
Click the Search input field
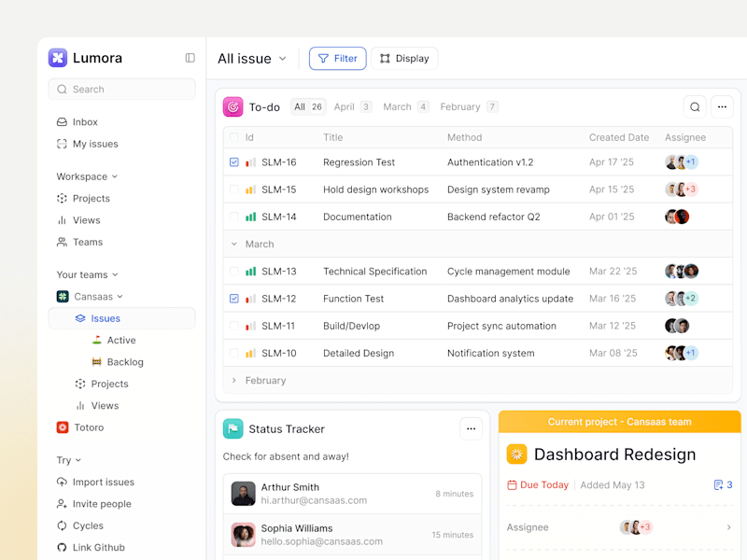(x=122, y=90)
